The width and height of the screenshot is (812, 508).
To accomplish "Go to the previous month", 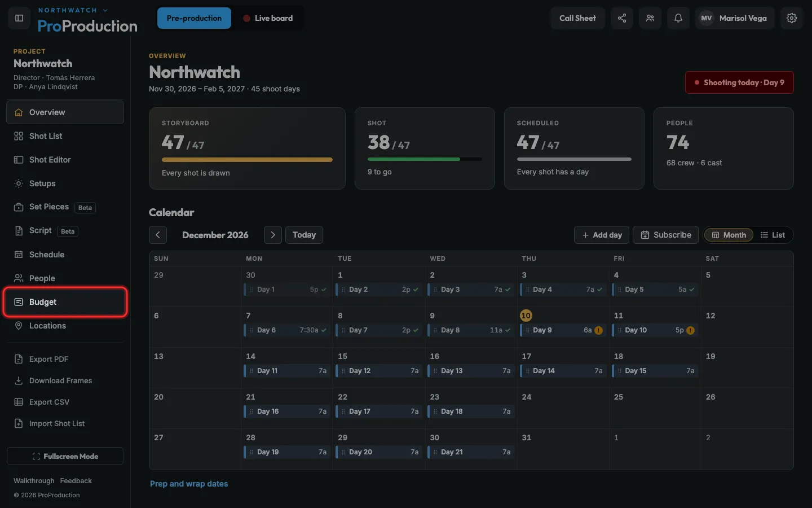I will coord(158,235).
